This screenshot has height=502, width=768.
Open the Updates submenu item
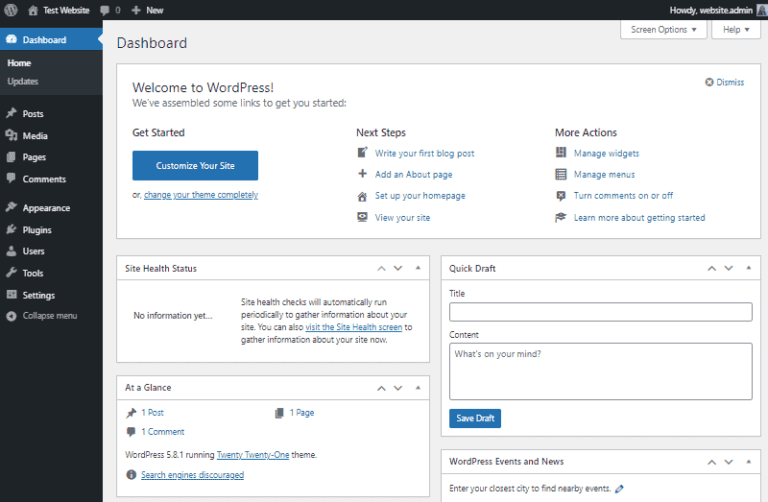23,81
